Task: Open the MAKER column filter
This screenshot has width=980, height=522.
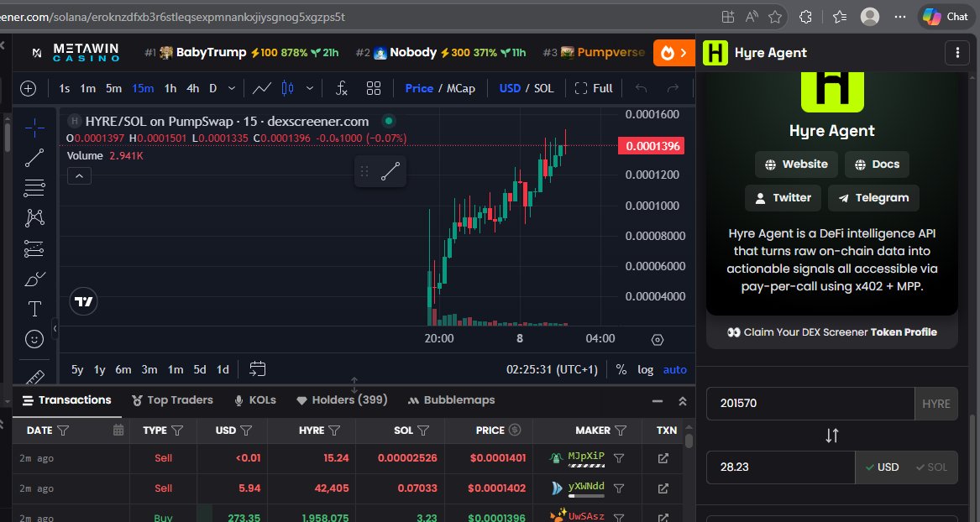Action: click(x=620, y=431)
